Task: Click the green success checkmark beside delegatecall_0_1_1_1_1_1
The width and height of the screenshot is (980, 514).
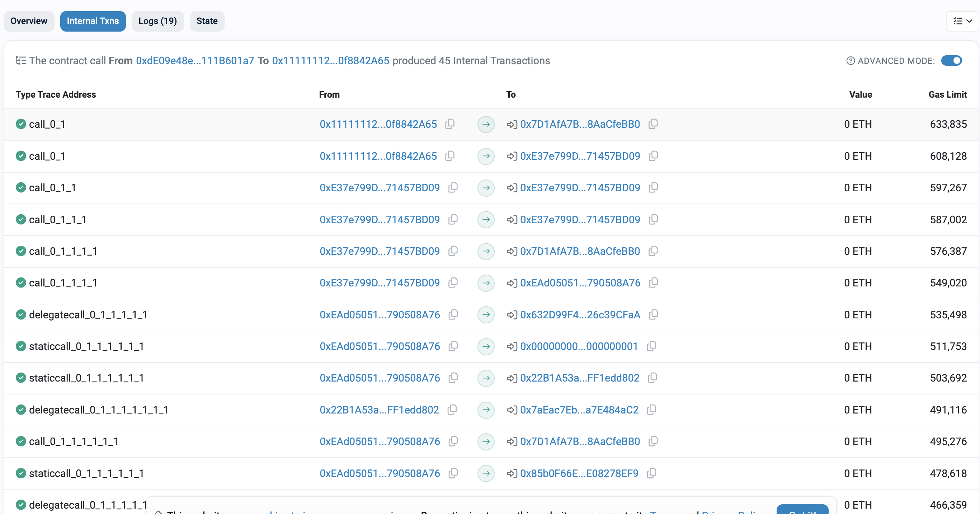Action: click(21, 314)
